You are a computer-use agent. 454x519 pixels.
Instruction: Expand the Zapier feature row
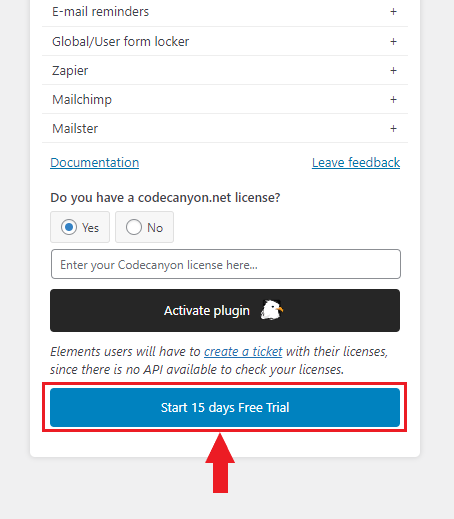pyautogui.click(x=225, y=70)
